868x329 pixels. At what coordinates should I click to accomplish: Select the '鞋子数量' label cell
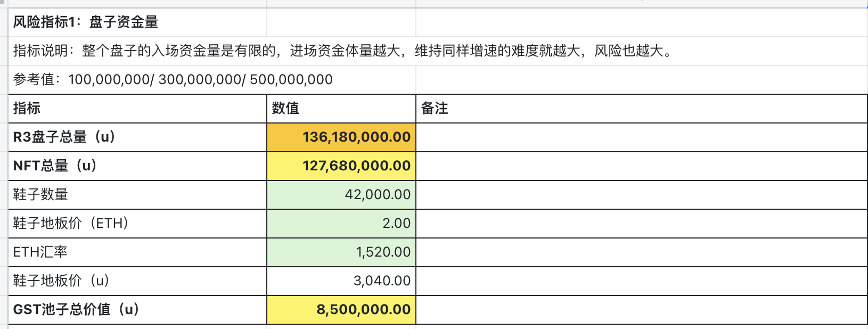[137, 195]
